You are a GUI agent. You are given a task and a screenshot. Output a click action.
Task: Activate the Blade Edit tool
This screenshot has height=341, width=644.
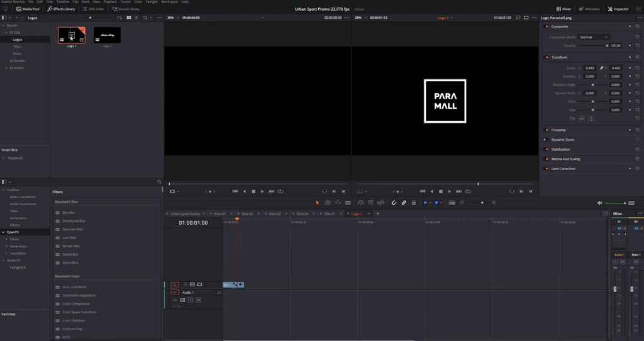348,202
